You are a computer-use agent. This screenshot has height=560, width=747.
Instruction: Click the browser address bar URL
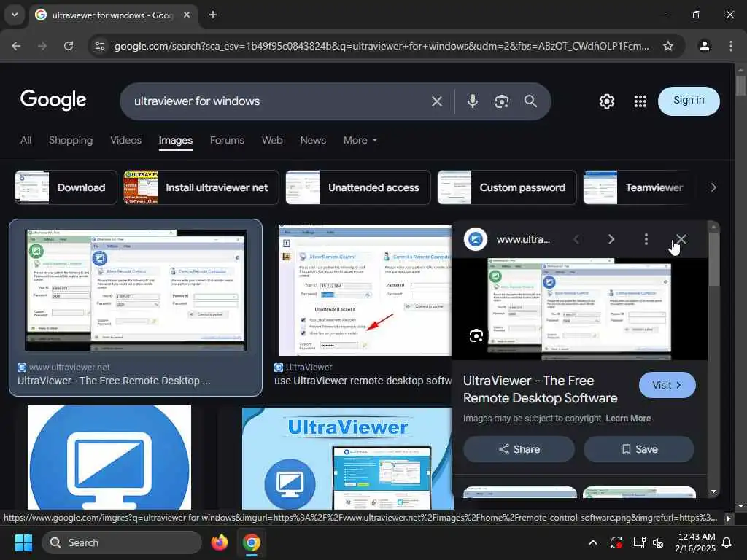381,46
